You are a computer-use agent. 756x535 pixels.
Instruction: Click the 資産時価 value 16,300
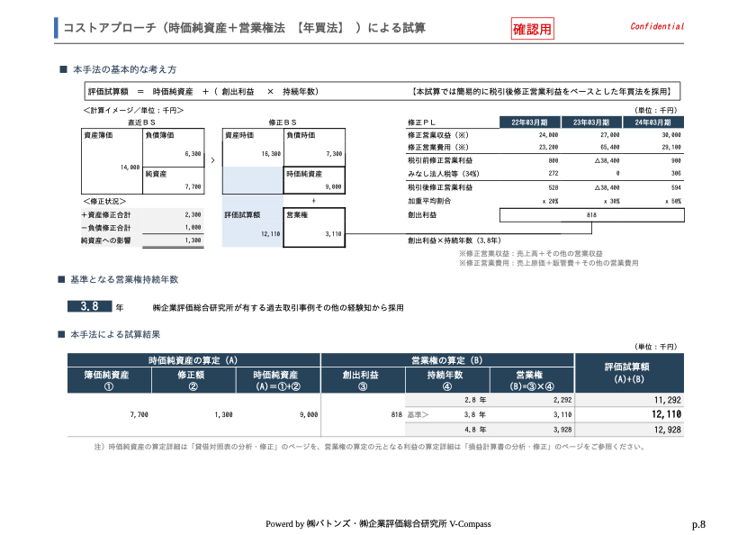[272, 154]
